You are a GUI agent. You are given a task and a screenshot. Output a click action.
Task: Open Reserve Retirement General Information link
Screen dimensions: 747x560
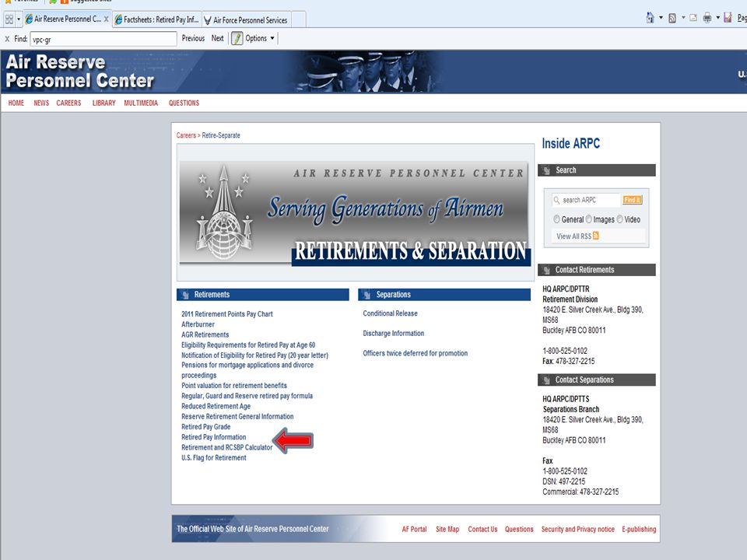click(x=237, y=417)
